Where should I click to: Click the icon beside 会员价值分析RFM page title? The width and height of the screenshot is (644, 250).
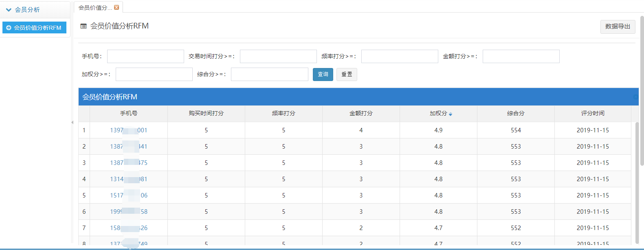point(84,26)
